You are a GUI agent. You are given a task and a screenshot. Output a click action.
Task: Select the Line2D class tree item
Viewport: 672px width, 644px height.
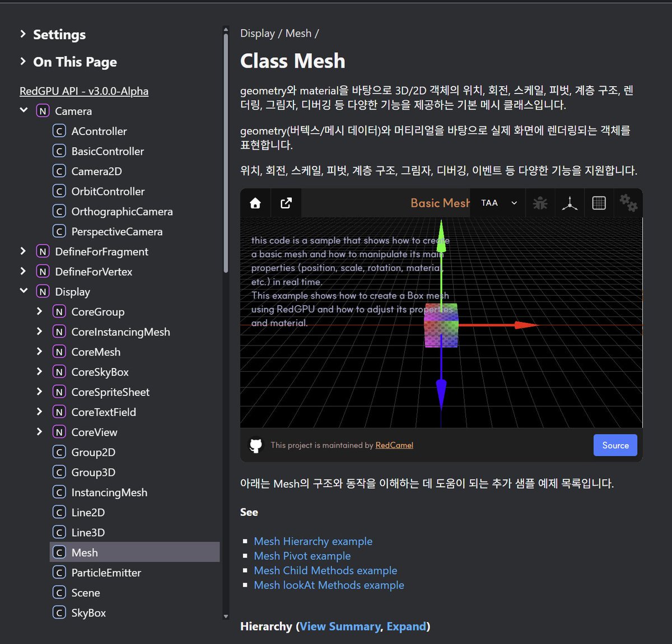135,512
